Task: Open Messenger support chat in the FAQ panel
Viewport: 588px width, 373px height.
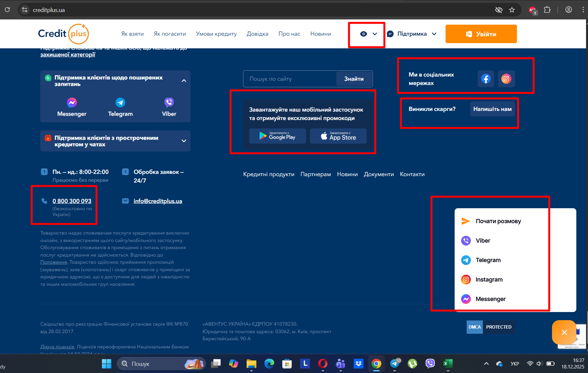Action: point(72,107)
